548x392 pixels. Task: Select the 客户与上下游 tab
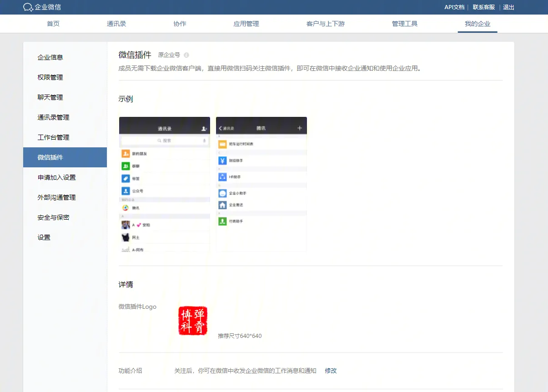[326, 24]
